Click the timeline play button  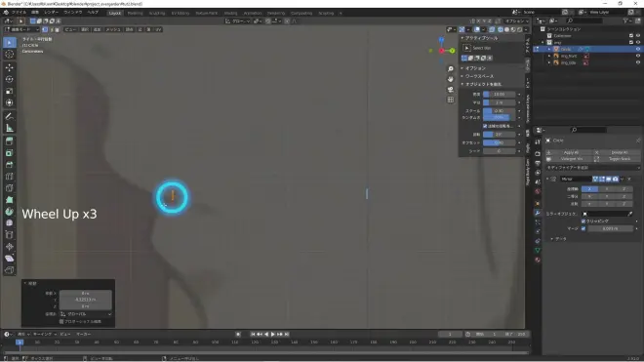tap(273, 334)
